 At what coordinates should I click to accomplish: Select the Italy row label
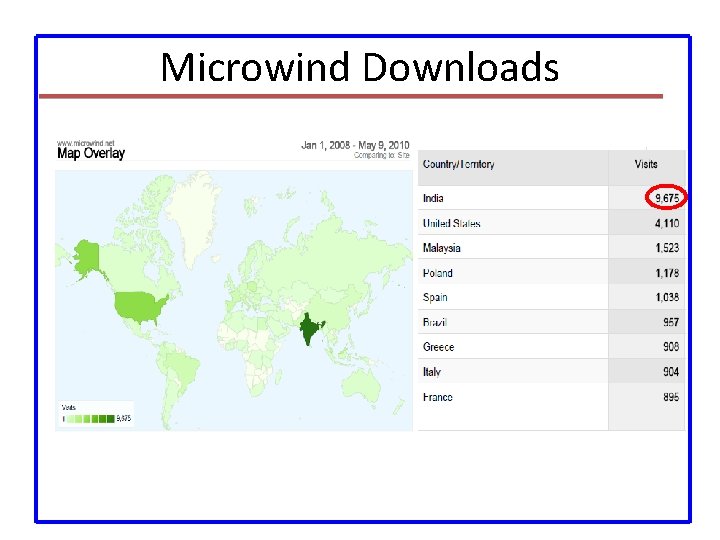pos(432,372)
